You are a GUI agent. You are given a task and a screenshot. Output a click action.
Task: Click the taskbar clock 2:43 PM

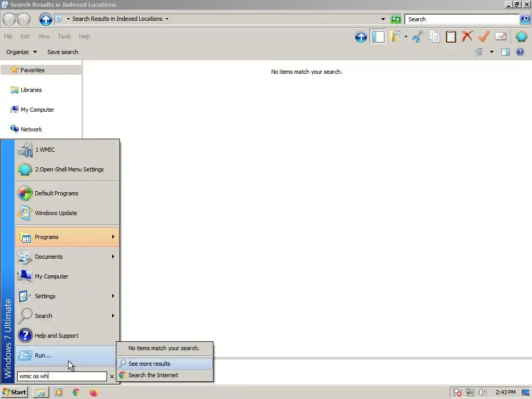coord(505,393)
